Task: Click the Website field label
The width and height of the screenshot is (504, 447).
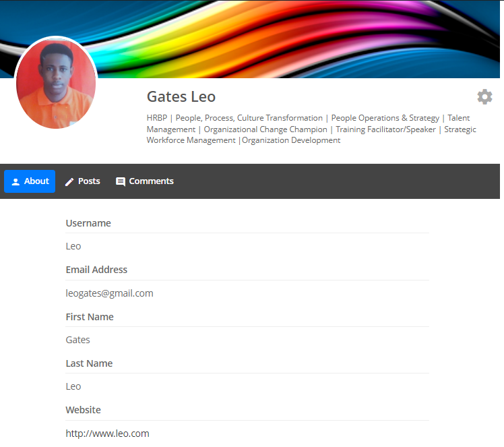Action: (83, 410)
